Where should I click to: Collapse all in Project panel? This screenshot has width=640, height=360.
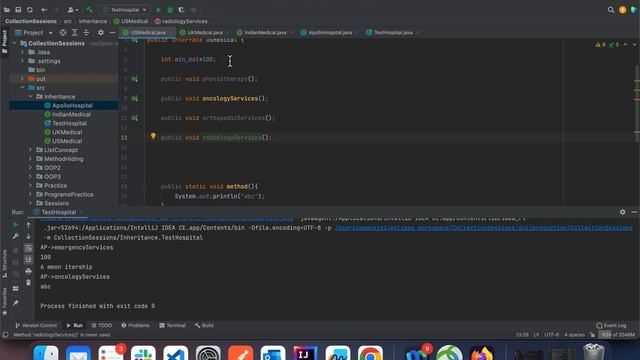coord(86,33)
